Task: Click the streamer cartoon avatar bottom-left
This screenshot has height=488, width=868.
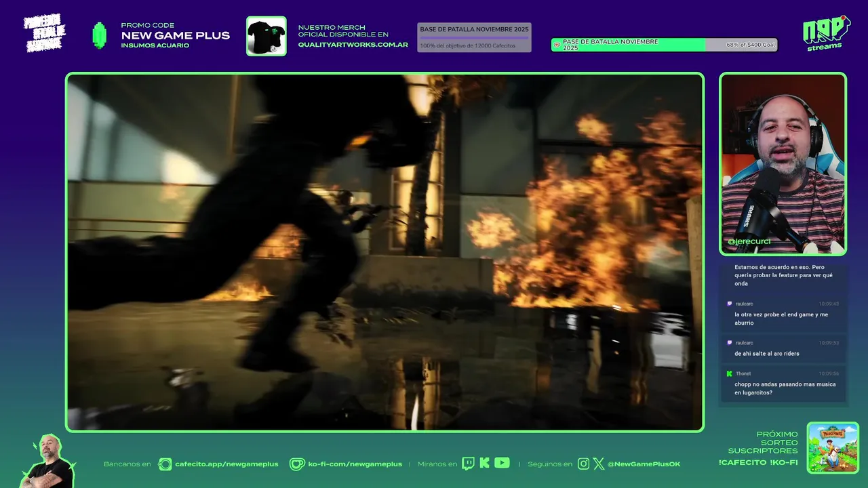Action: [47, 461]
